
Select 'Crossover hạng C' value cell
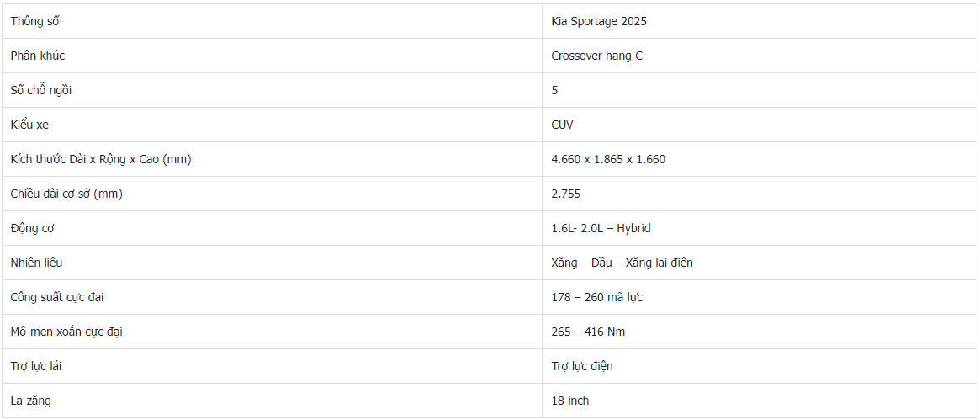(x=596, y=56)
